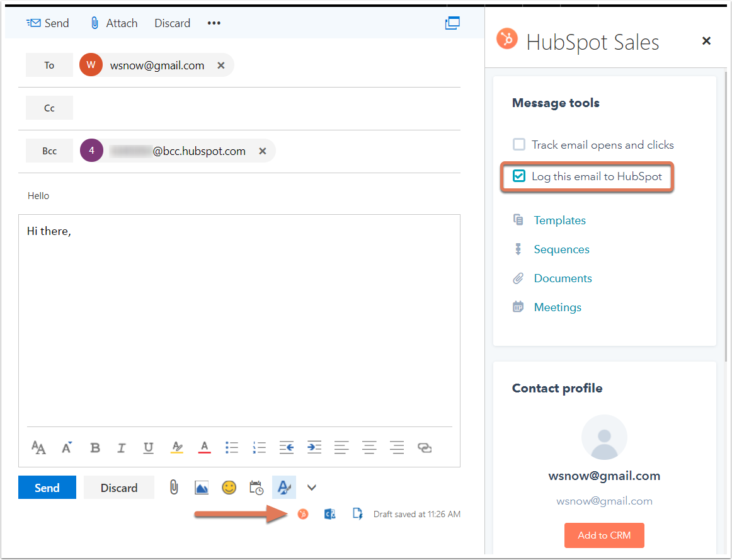Attach a file with the paperclip icon
The image size is (732, 560).
(x=174, y=488)
